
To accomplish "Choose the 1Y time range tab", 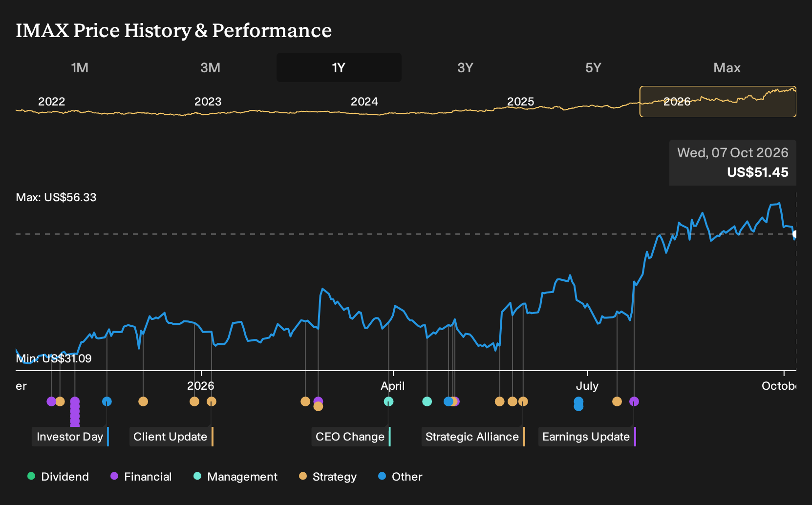I will click(x=339, y=68).
